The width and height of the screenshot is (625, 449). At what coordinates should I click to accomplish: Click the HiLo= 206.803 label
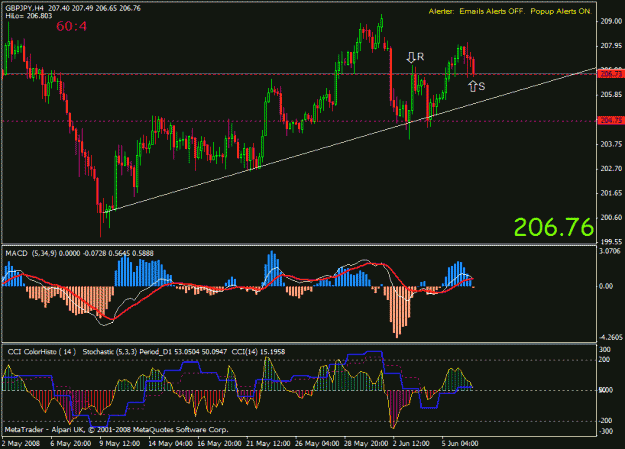point(29,16)
